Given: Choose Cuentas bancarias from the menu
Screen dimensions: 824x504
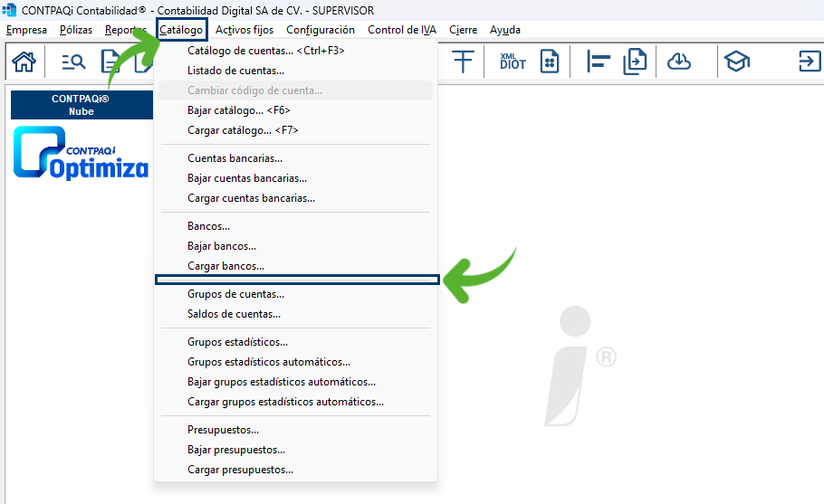Looking at the screenshot, I should 235,158.
